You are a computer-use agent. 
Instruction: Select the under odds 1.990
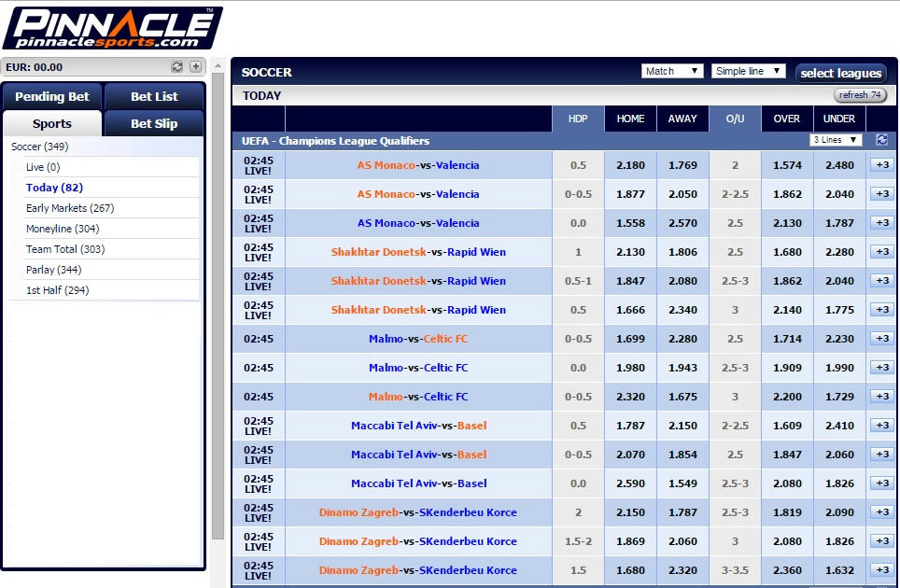click(x=839, y=367)
